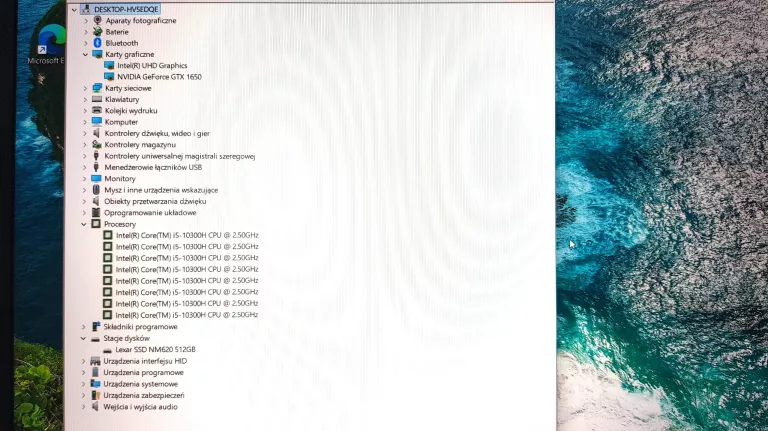This screenshot has height=431, width=768.
Task: Open Microsoft Edge desktop shortcut
Action: click(46, 45)
